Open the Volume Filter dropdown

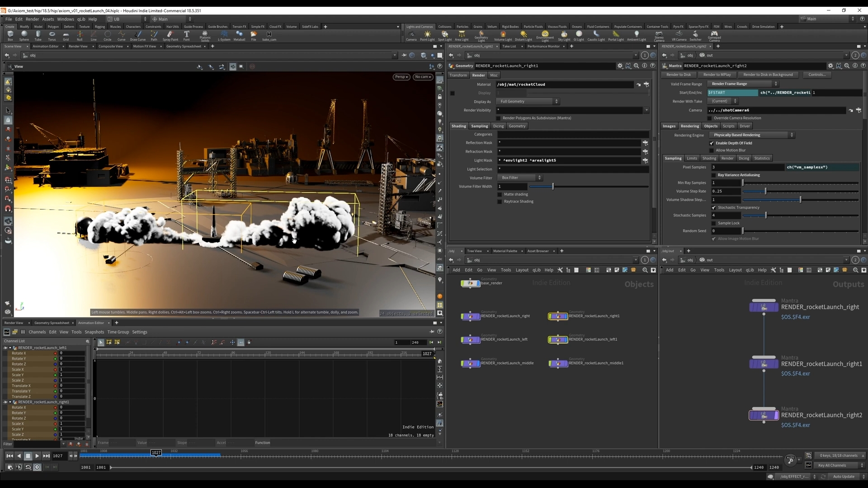(x=520, y=178)
